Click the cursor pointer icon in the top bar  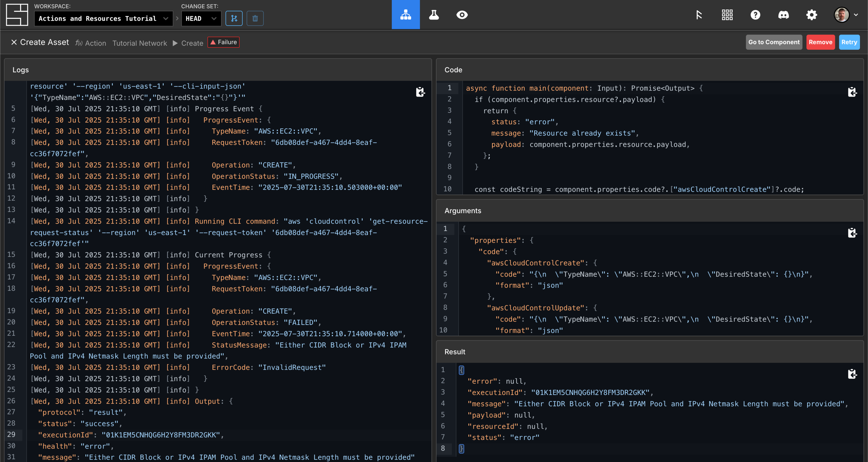pos(699,15)
